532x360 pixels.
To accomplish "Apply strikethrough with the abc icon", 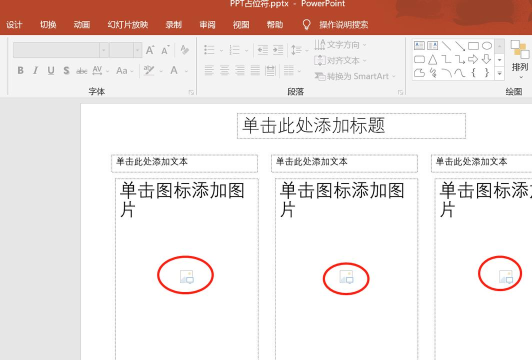I will pos(81,71).
